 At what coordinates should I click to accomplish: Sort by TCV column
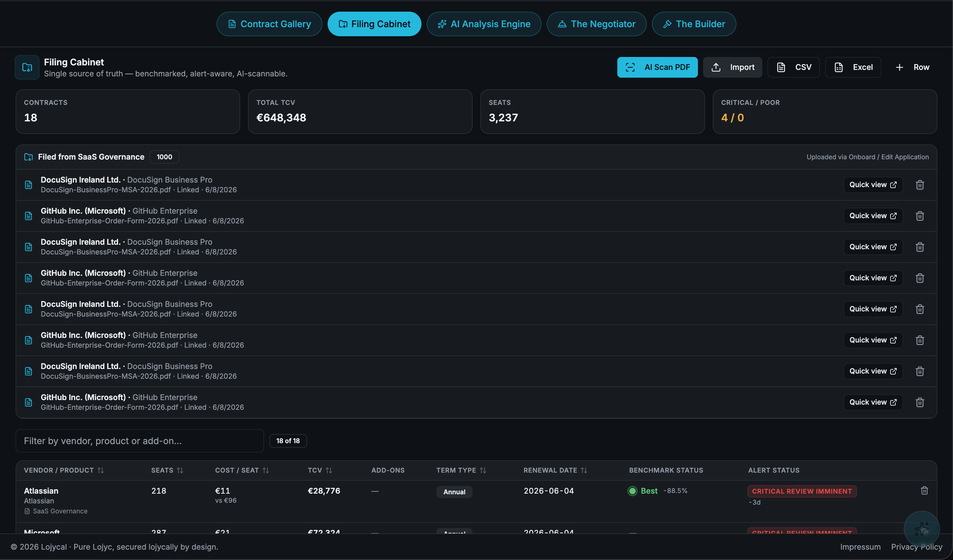click(320, 470)
